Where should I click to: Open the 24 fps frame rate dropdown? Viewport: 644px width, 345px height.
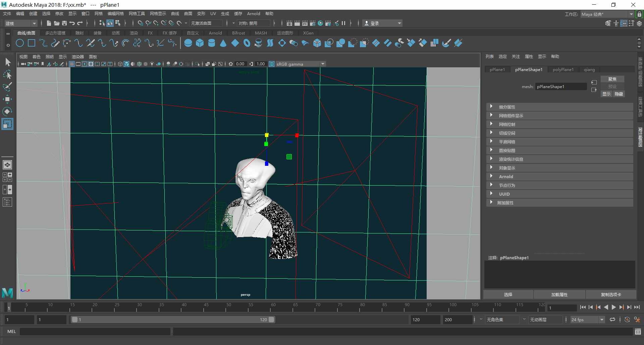(x=588, y=320)
